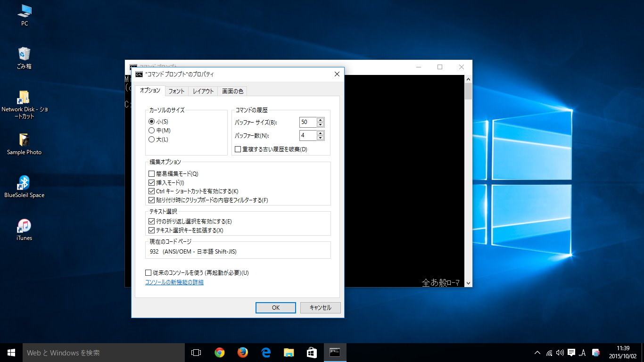Click the OK button
This screenshot has width=644, height=362.
[x=276, y=308]
